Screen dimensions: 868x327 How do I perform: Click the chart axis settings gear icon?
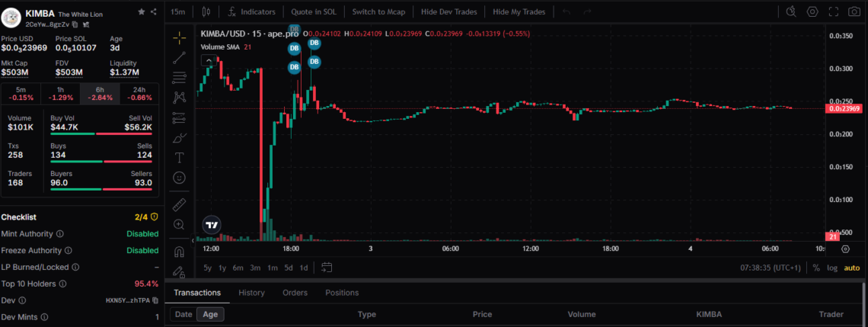pyautogui.click(x=845, y=248)
